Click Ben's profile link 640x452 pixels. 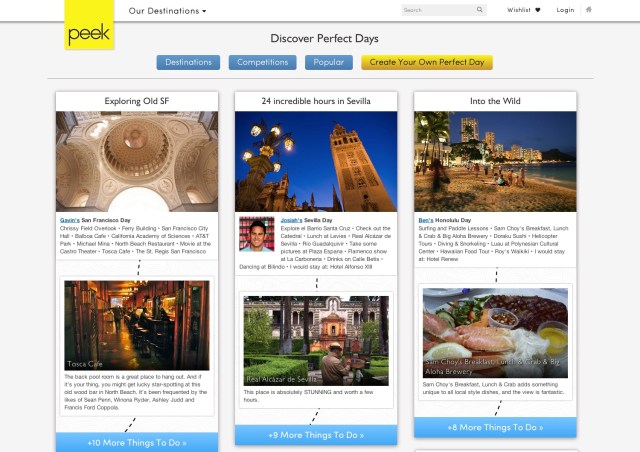[426, 220]
